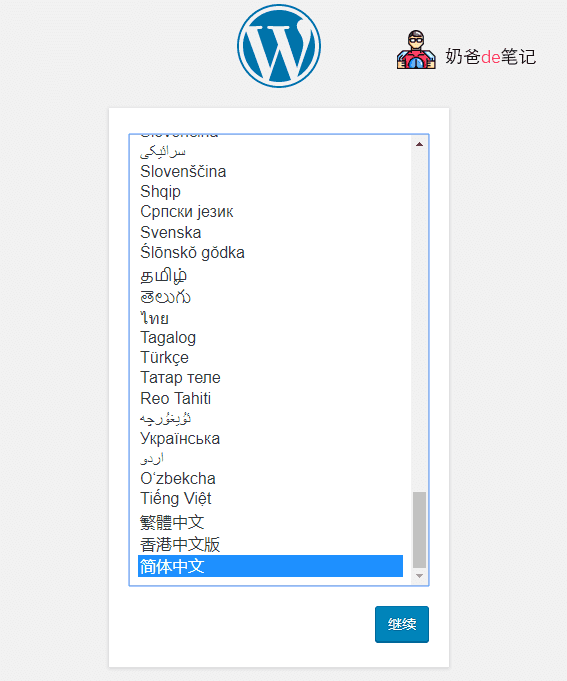Click the scrollbar up arrow

tap(419, 144)
